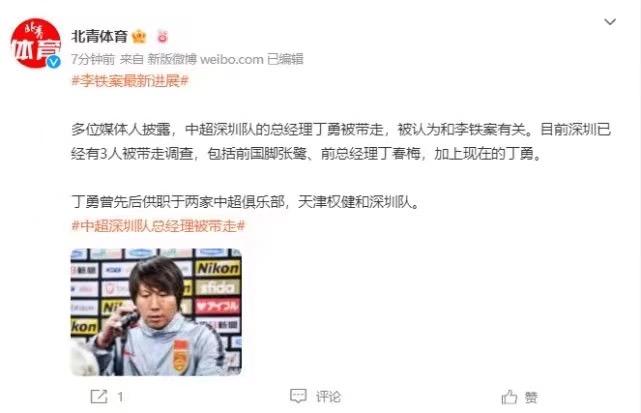Click the paragraph starting 多位媒体人披露
641x413 pixels.
click(x=341, y=141)
